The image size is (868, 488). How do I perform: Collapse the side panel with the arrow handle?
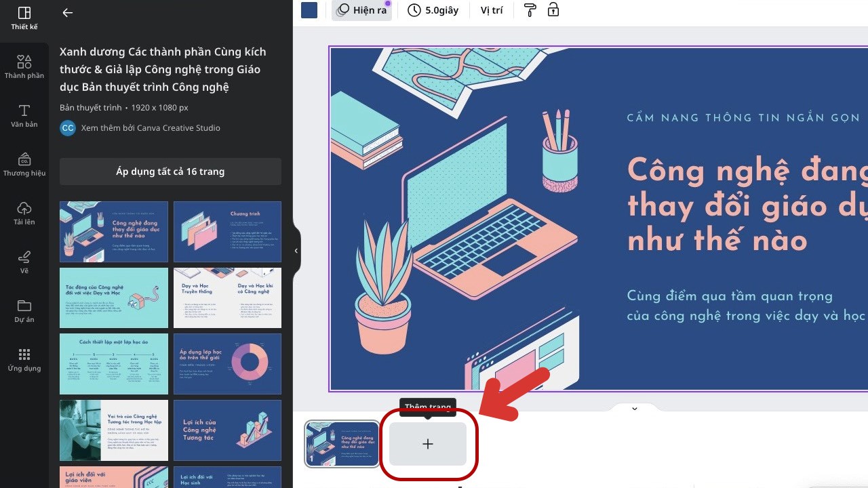pos(296,251)
